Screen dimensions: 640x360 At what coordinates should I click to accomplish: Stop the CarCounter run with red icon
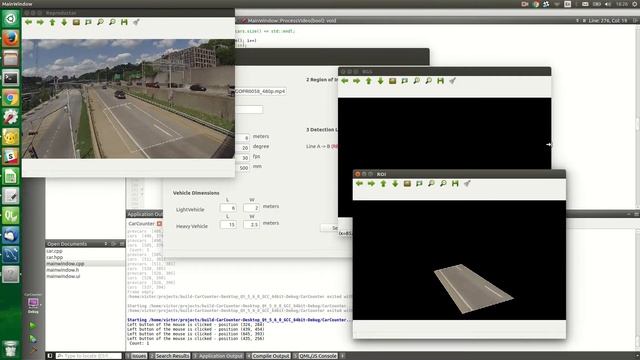point(159,224)
